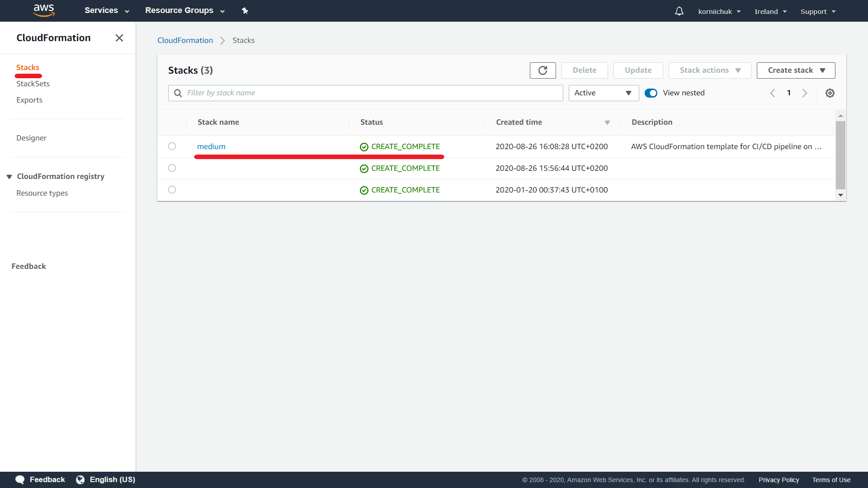
Task: Open the Active status filter dropdown
Action: pyautogui.click(x=603, y=93)
